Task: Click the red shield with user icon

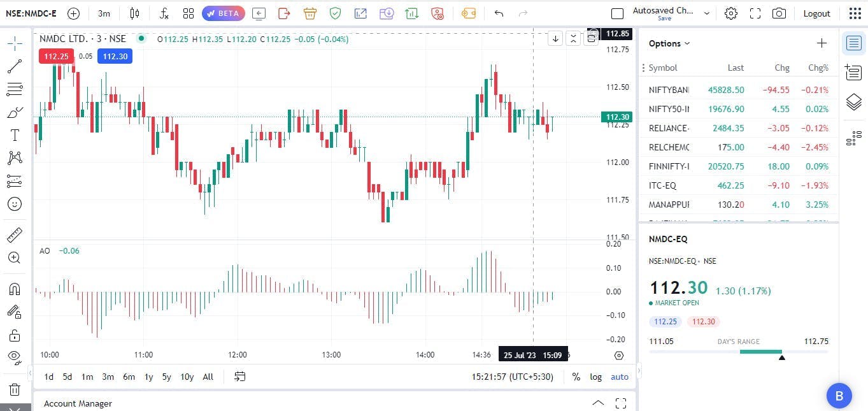Action: tap(437, 13)
